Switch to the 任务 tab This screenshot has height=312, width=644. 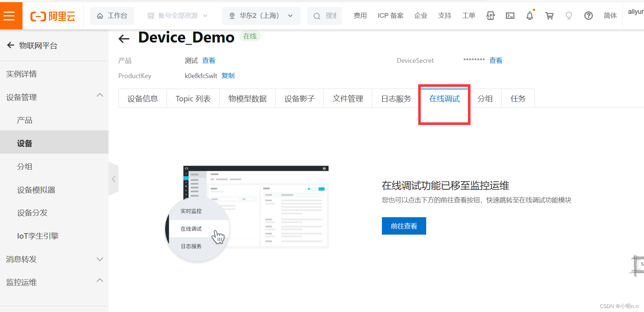(518, 98)
